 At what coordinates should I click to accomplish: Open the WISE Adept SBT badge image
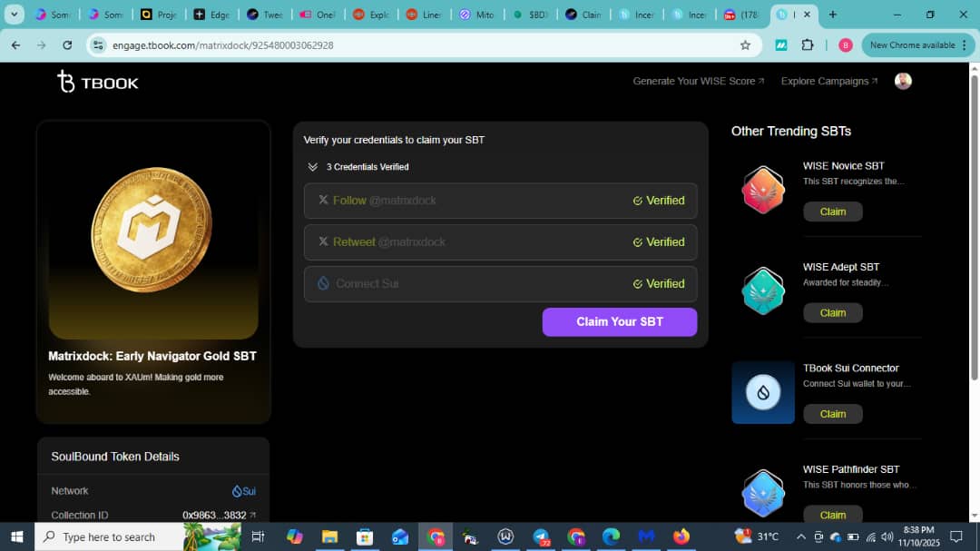coord(763,291)
